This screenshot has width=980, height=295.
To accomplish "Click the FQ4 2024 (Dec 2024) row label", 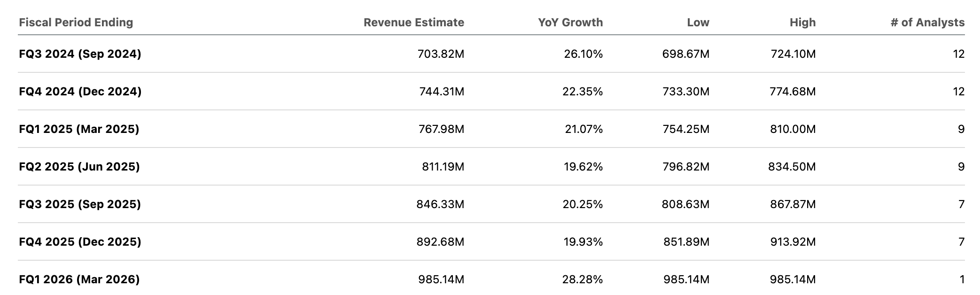I will click(x=80, y=92).
